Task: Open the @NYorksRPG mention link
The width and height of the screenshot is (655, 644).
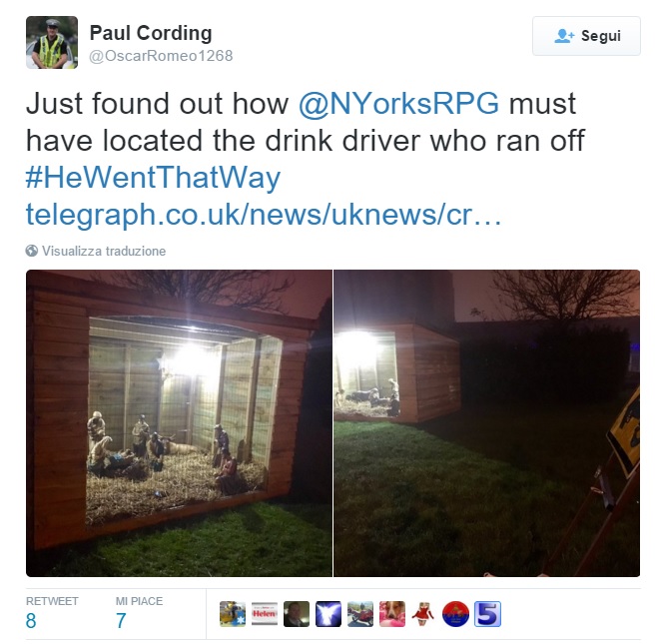Action: pos(399,103)
